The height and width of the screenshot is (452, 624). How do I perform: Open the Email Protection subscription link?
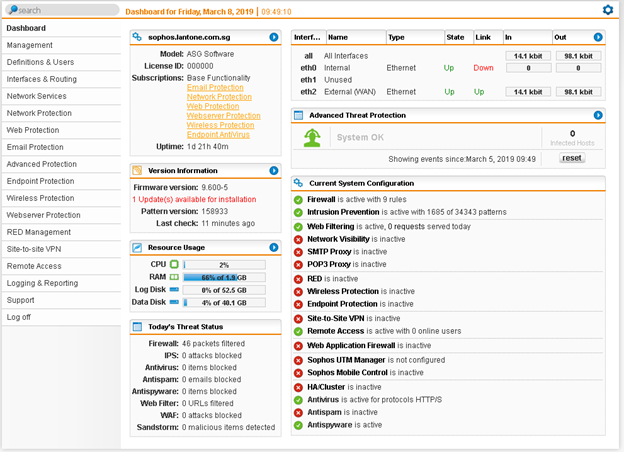click(215, 87)
